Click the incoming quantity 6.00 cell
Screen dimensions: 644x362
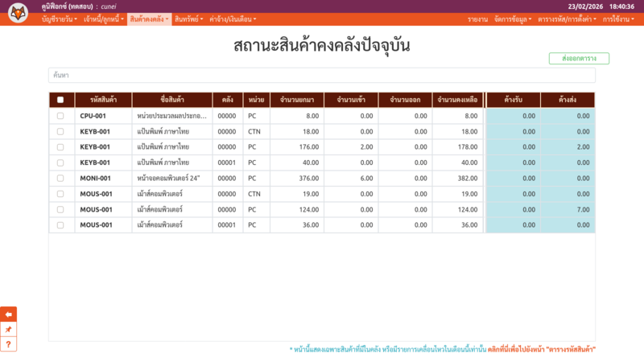pos(351,178)
